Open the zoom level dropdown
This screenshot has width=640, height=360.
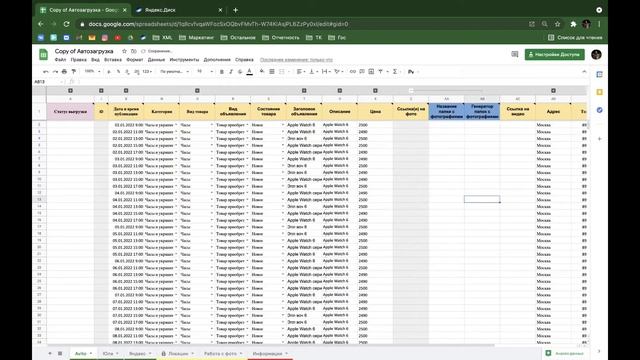coord(92,71)
